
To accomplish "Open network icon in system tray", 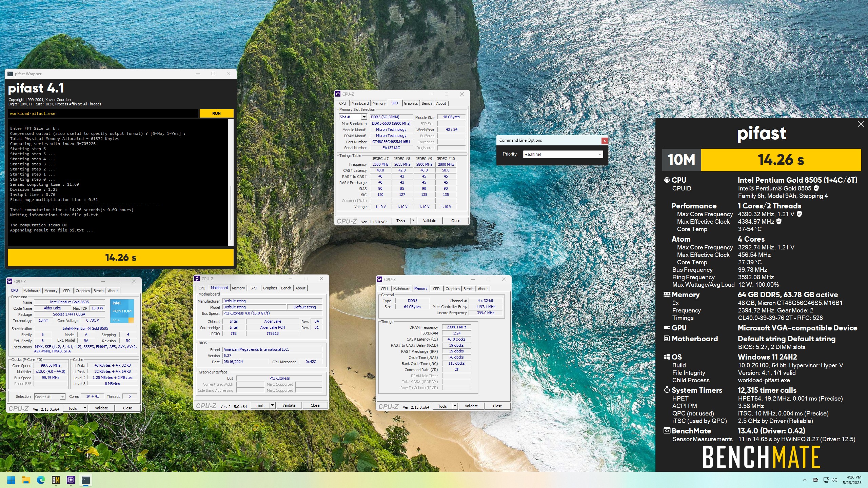I will pyautogui.click(x=826, y=480).
